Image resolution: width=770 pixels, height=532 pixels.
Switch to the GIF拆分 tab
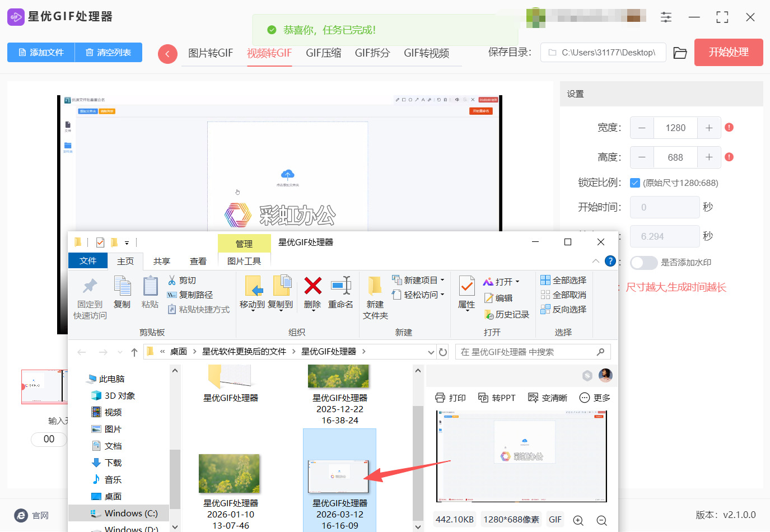coord(372,53)
